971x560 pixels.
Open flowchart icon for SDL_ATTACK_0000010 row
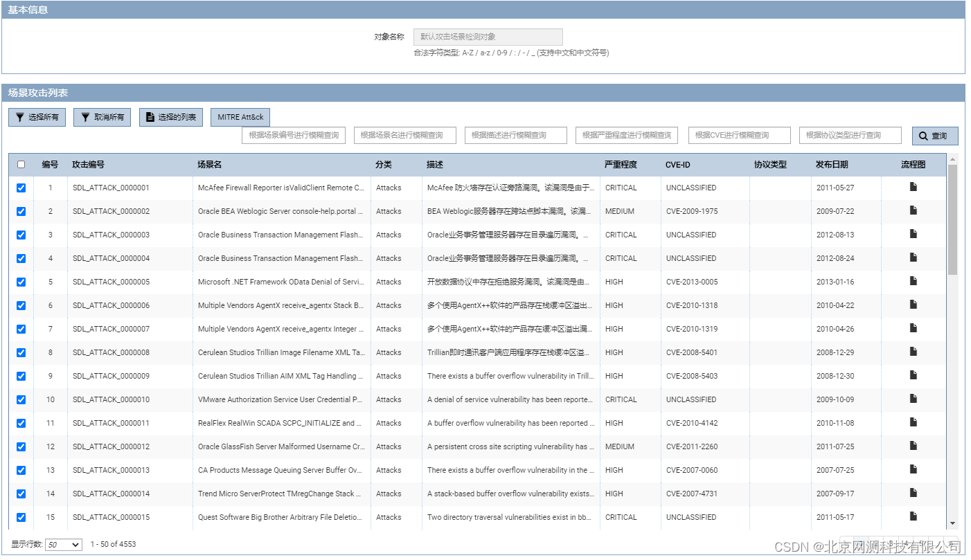coord(914,399)
